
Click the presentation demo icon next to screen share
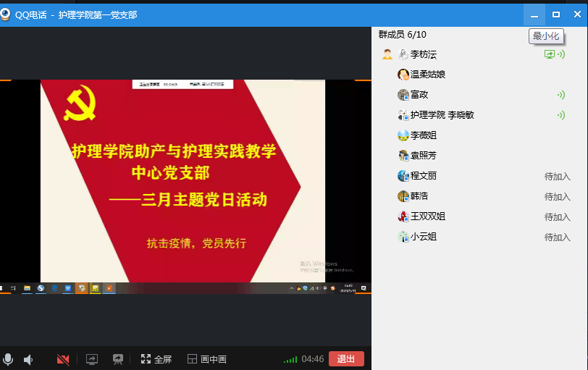[x=117, y=359]
